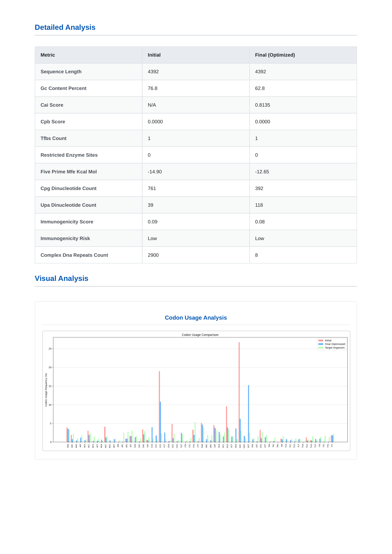Screen dimensions: 392x554
Task: Click the Codon Usage Comparison chart title
Action: click(200, 335)
